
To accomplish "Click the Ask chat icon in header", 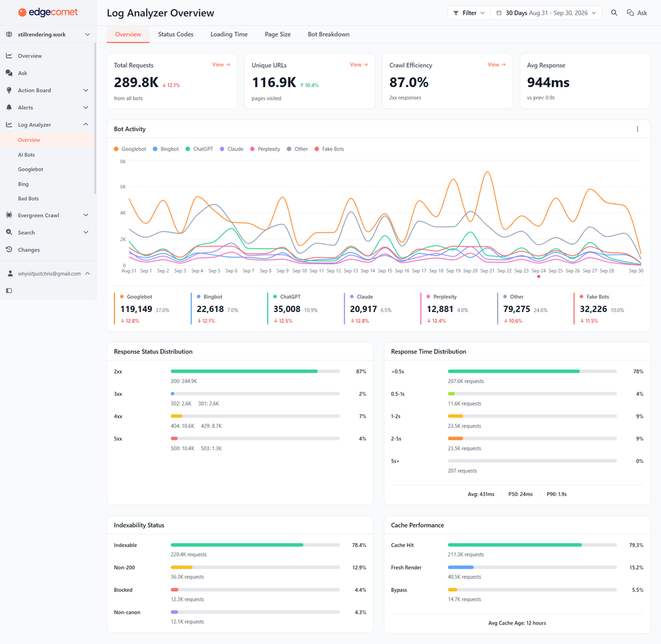I will (630, 13).
